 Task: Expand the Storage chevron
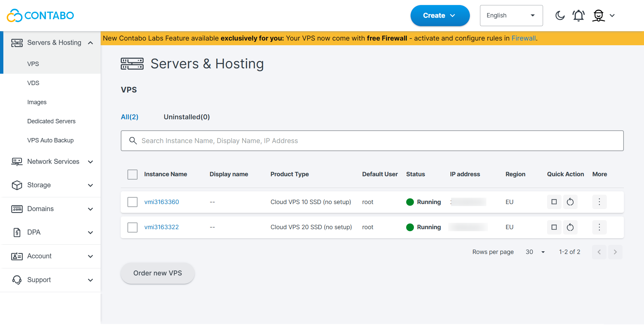click(90, 185)
